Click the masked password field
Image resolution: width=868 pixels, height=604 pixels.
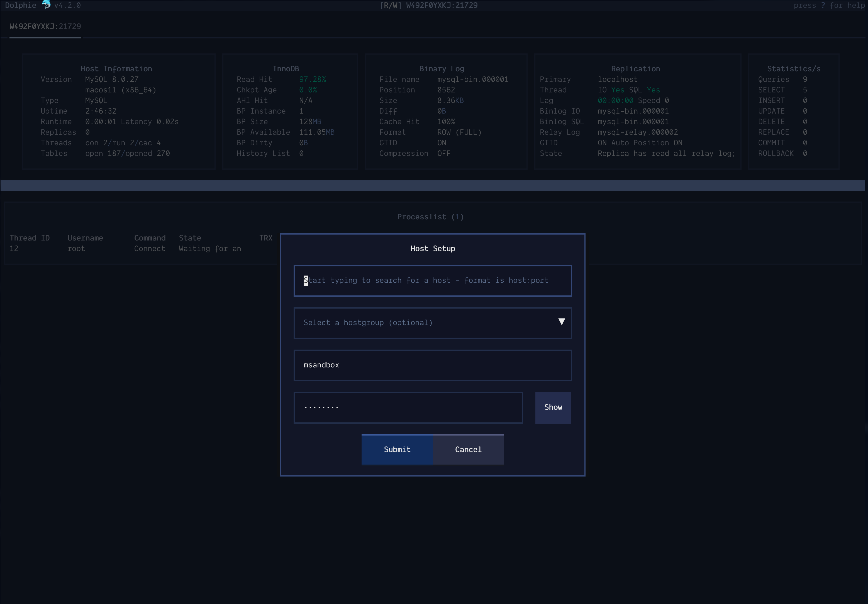[x=408, y=407]
